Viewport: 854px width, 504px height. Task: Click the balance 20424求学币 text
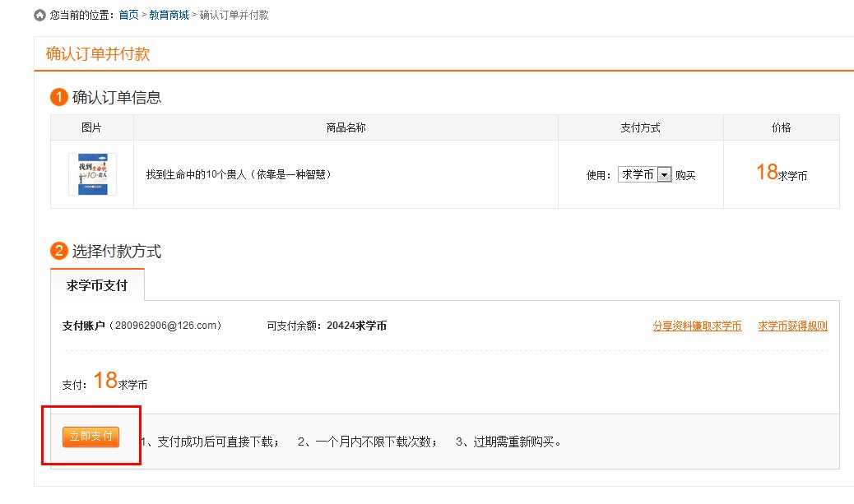359,325
